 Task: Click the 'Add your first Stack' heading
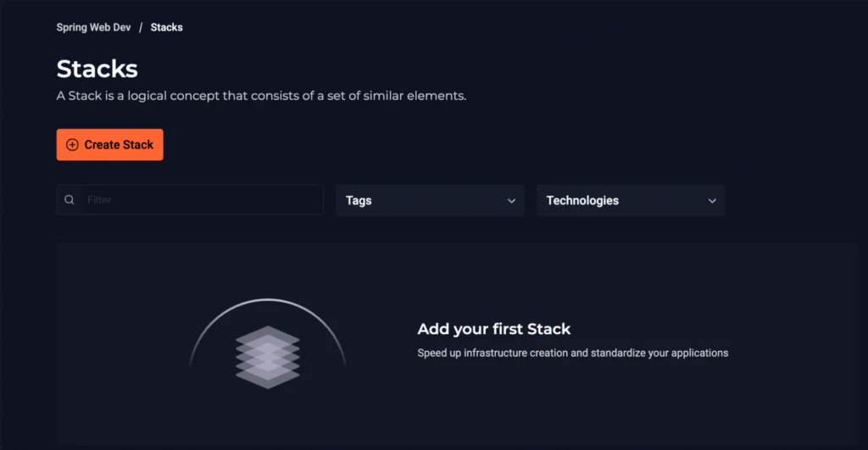(x=494, y=329)
